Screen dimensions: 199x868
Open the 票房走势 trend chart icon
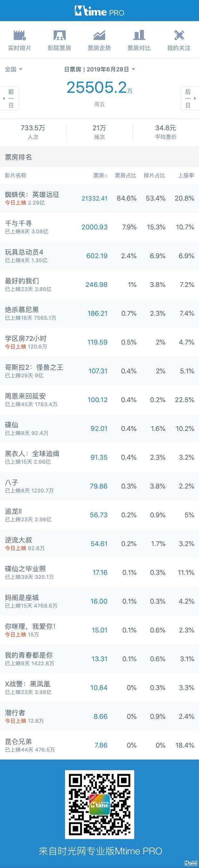[99, 35]
